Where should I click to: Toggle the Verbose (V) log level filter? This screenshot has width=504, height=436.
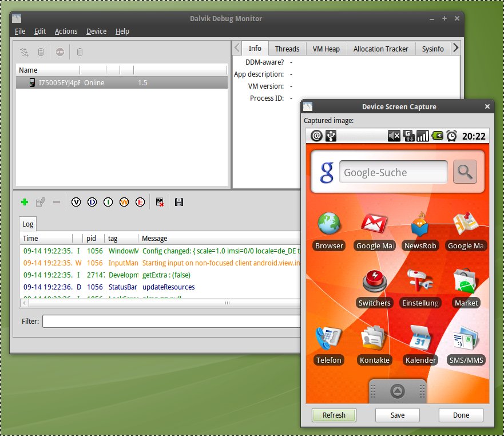pyautogui.click(x=76, y=202)
